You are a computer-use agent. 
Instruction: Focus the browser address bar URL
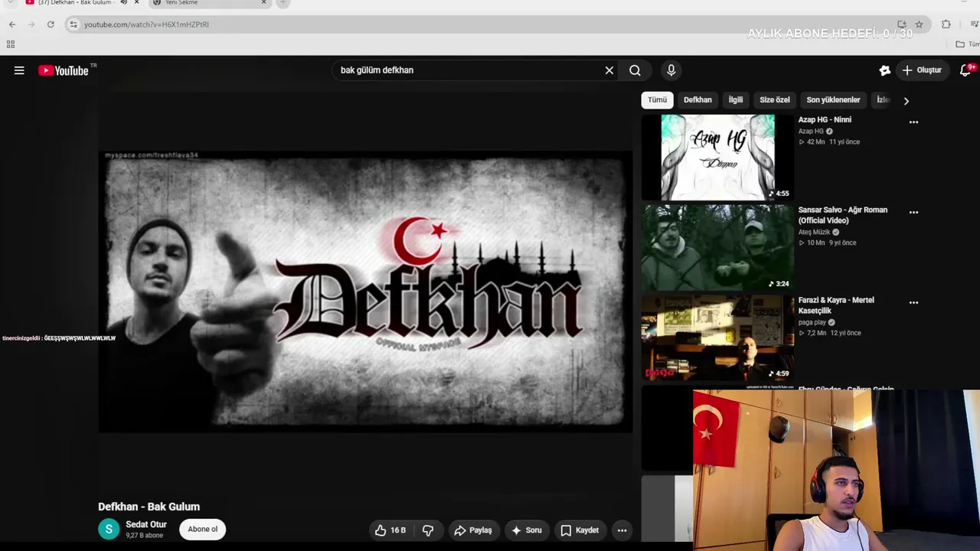tap(146, 24)
